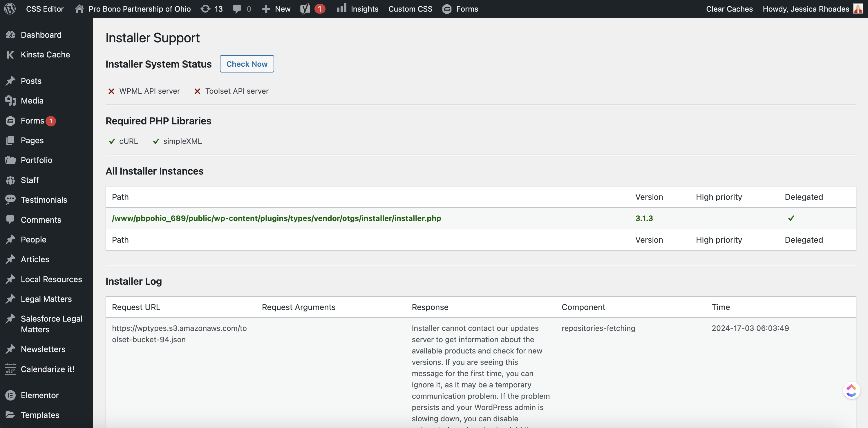Image resolution: width=868 pixels, height=428 pixels.
Task: Open the Forms menu with 1 notification
Action: point(32,121)
